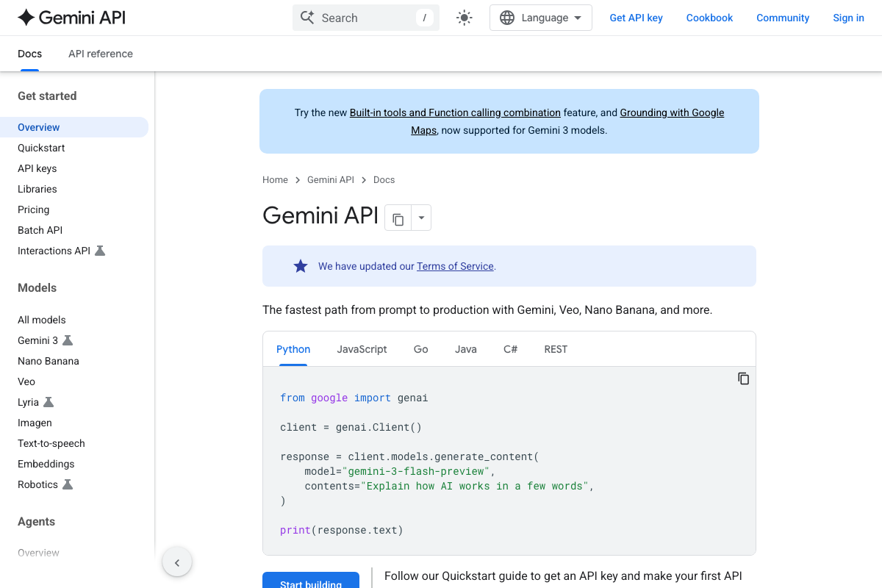Click the Get started section heading
Image resolution: width=882 pixels, height=588 pixels.
pyautogui.click(x=47, y=96)
